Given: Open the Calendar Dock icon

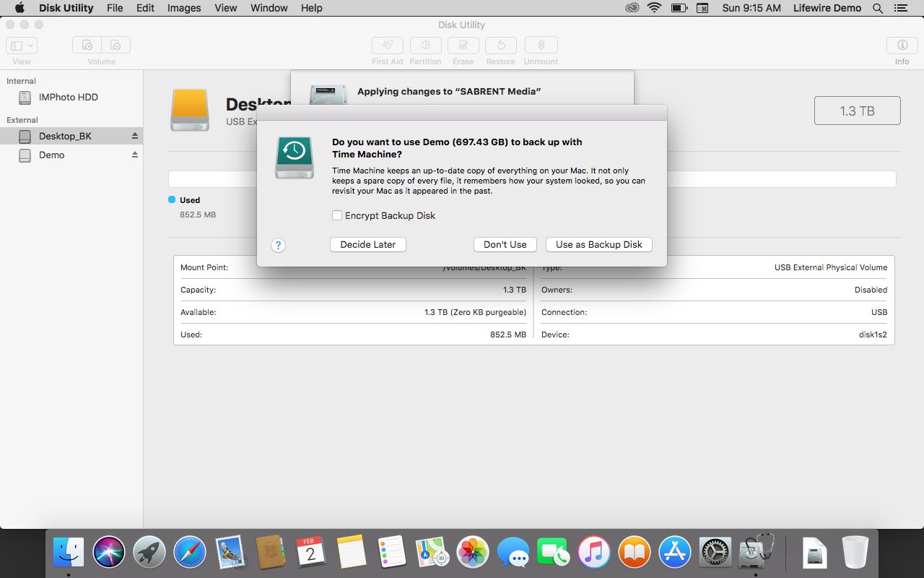Looking at the screenshot, I should [311, 553].
